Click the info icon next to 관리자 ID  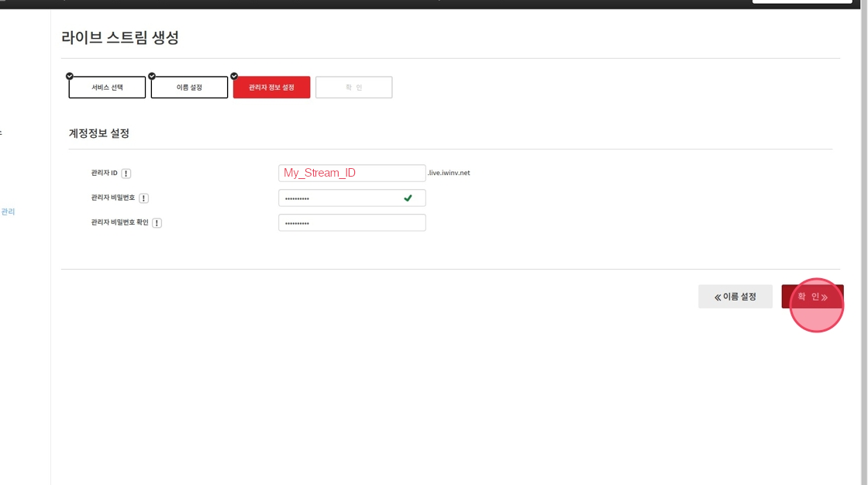[126, 174]
